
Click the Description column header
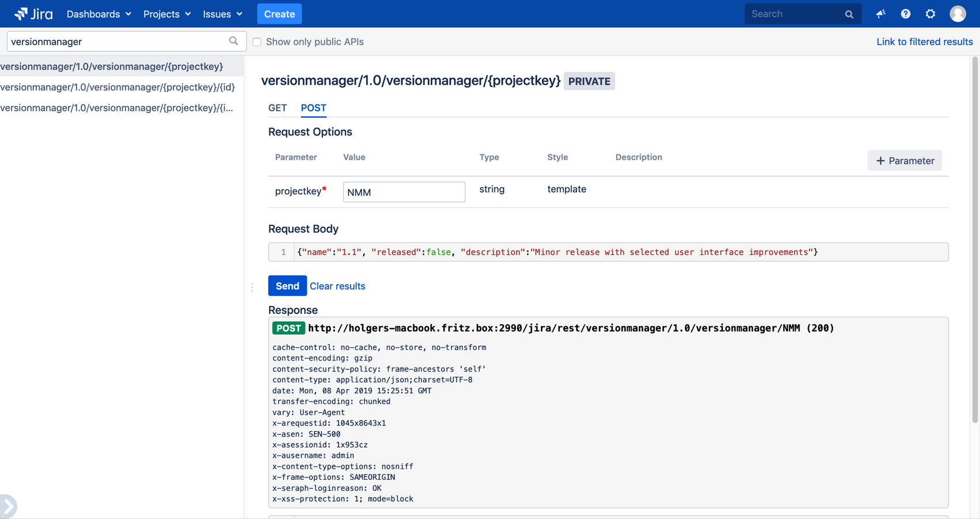pos(639,157)
